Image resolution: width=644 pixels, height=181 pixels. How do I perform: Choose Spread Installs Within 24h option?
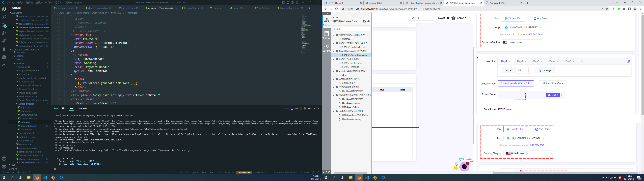tap(516, 83)
